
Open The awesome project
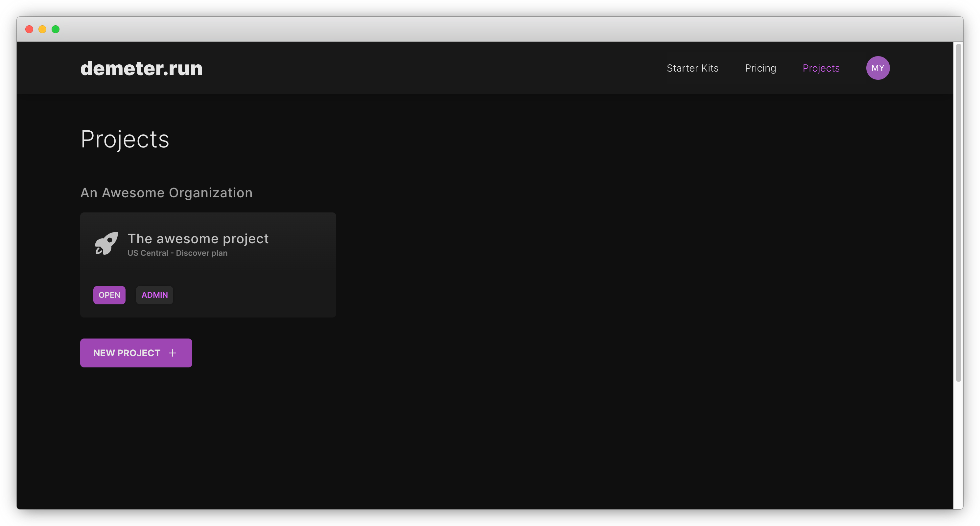coord(109,295)
